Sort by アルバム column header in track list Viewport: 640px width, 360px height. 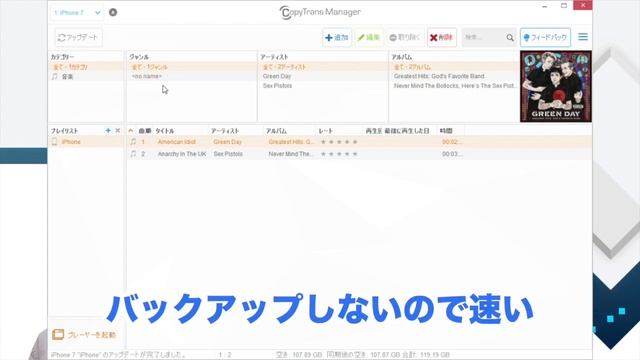[x=276, y=131]
